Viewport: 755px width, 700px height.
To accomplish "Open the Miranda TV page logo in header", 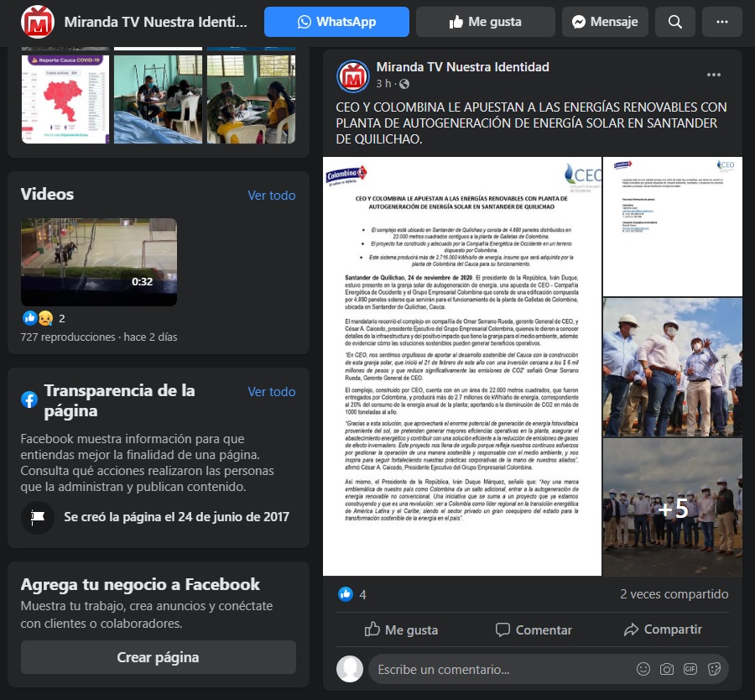I will tap(38, 22).
